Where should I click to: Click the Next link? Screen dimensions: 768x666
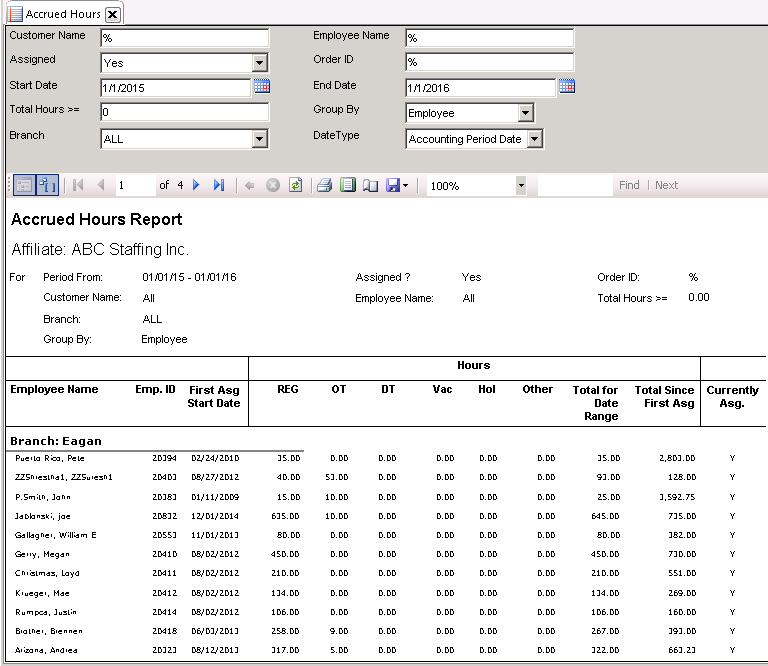click(666, 185)
